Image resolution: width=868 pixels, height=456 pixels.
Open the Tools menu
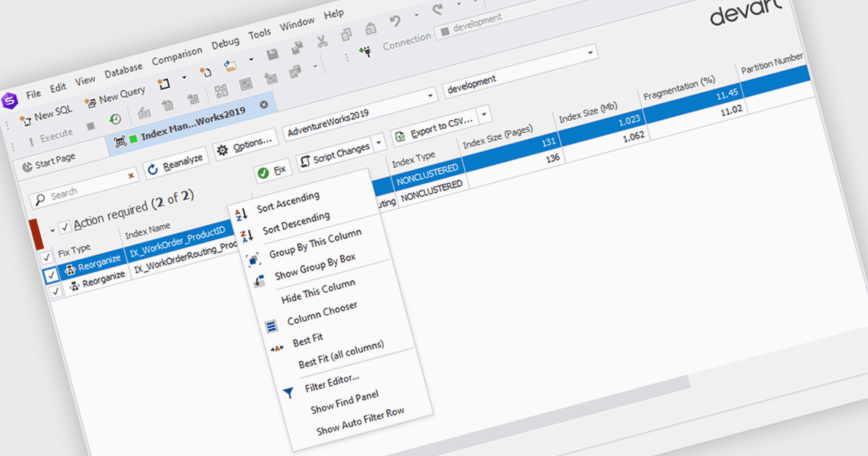(x=260, y=33)
